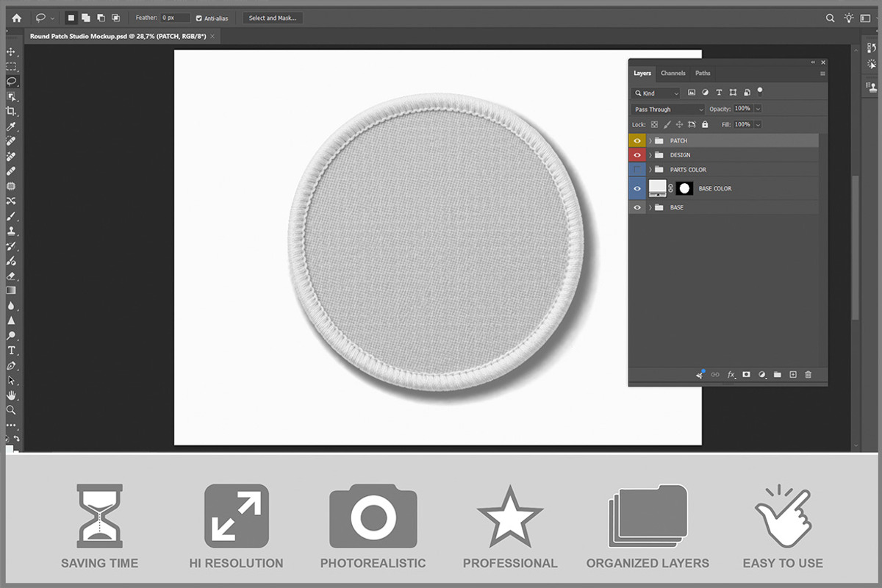882x588 pixels.
Task: Open the Kind filter dropdown
Action: click(x=656, y=93)
